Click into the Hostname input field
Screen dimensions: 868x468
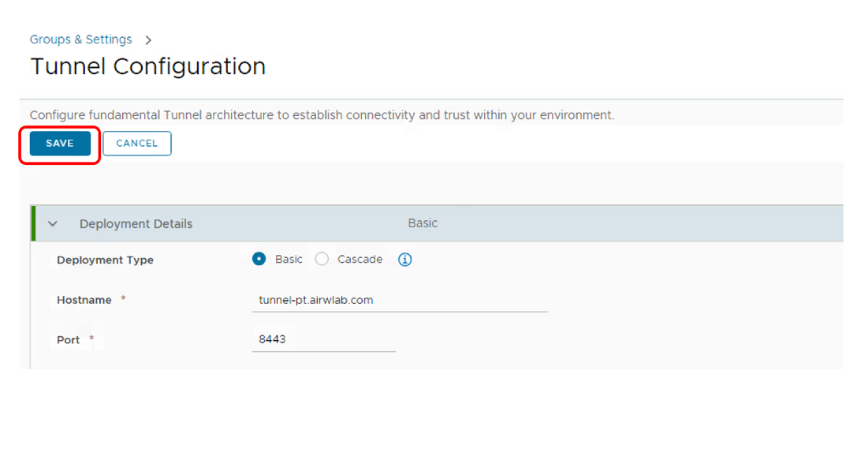399,301
